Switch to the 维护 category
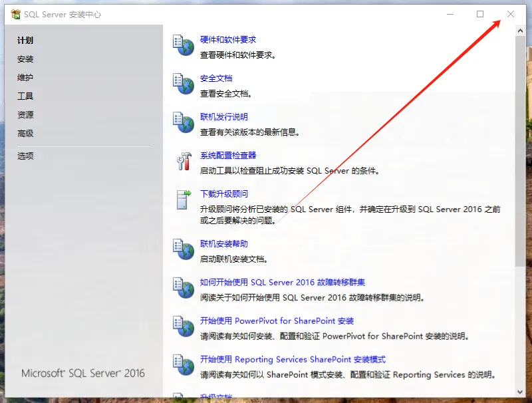The height and width of the screenshot is (403, 532). [x=25, y=78]
